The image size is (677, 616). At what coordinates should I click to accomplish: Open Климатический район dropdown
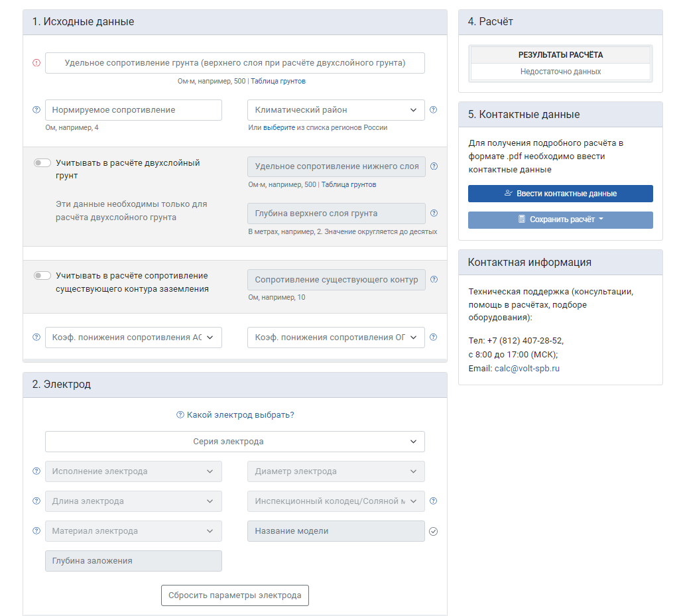(x=336, y=110)
